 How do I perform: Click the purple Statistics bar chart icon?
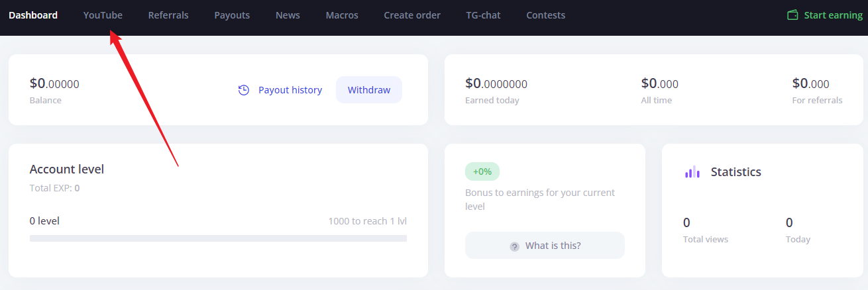[x=692, y=172]
